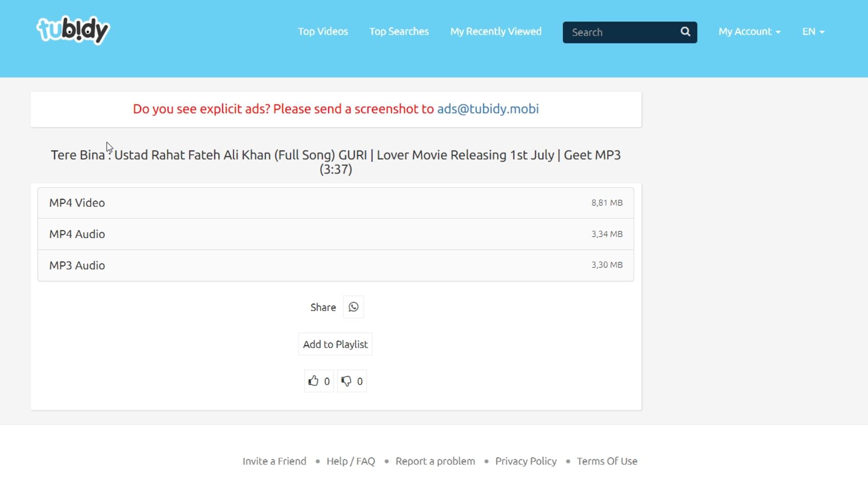
Task: Click Terms Of Use footer link
Action: click(x=607, y=460)
